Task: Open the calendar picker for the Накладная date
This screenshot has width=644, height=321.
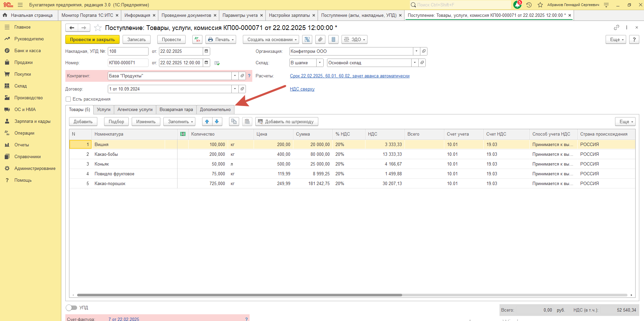Action: pyautogui.click(x=206, y=51)
